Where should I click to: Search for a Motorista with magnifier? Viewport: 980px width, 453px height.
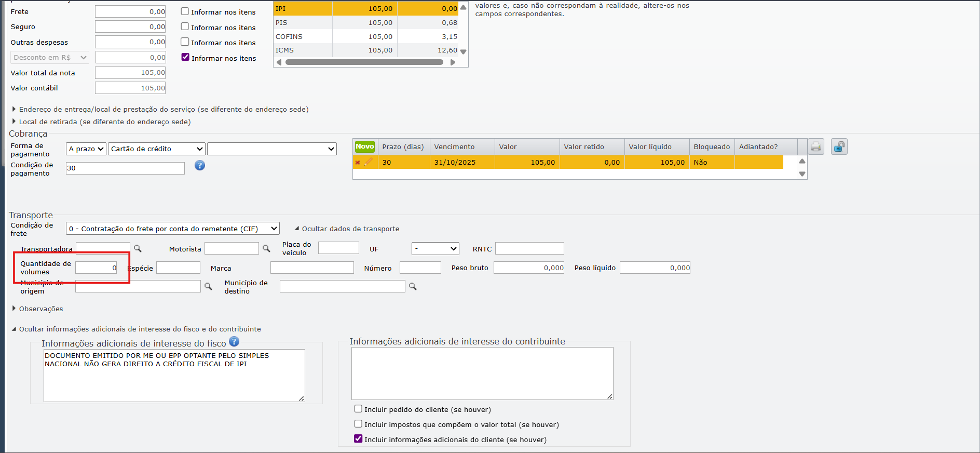click(266, 248)
